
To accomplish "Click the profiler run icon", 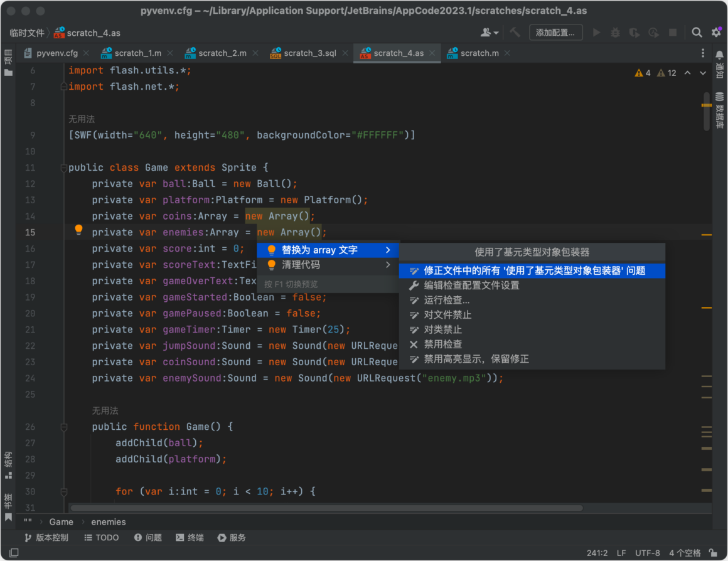I will tap(654, 33).
